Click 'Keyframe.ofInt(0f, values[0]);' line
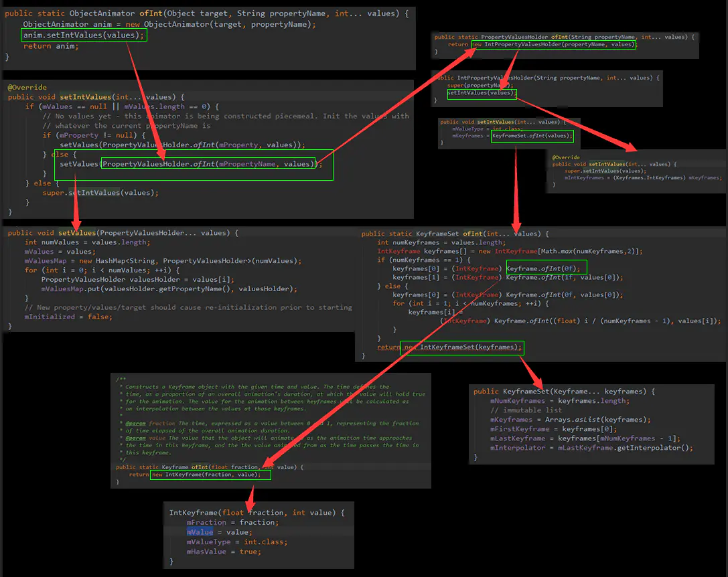The width and height of the screenshot is (728, 577). tap(564, 295)
